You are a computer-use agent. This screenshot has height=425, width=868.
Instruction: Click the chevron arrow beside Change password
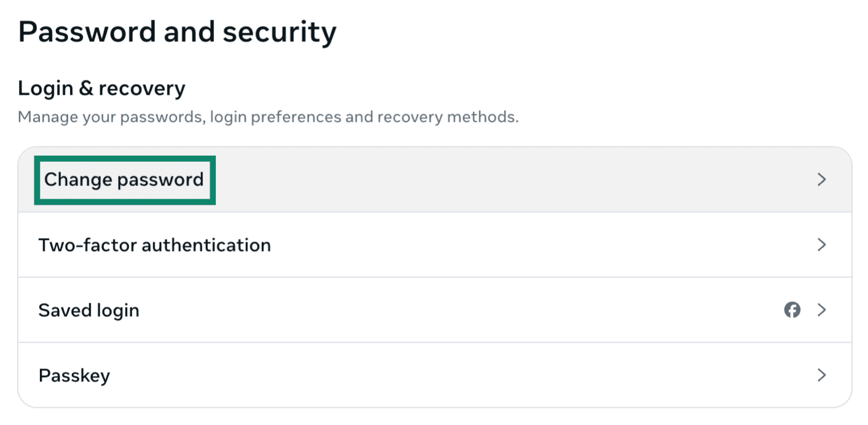(821, 180)
